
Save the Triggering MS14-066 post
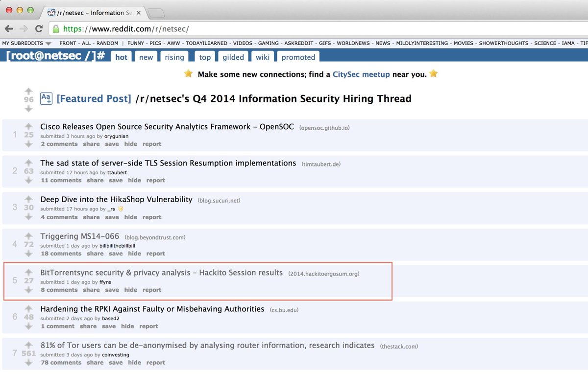[x=116, y=254]
